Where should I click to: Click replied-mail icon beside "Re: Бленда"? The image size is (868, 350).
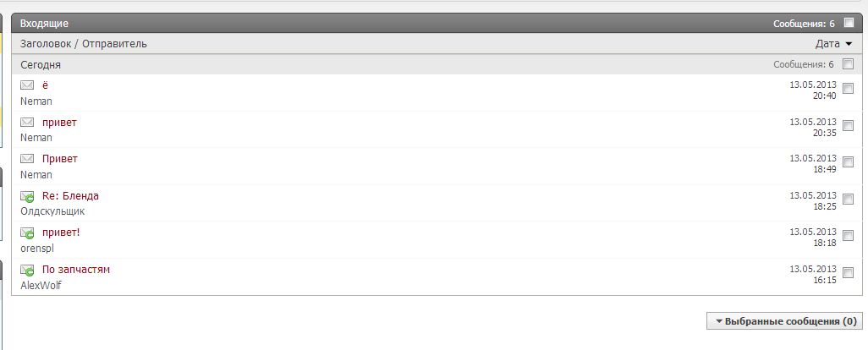[27, 196]
